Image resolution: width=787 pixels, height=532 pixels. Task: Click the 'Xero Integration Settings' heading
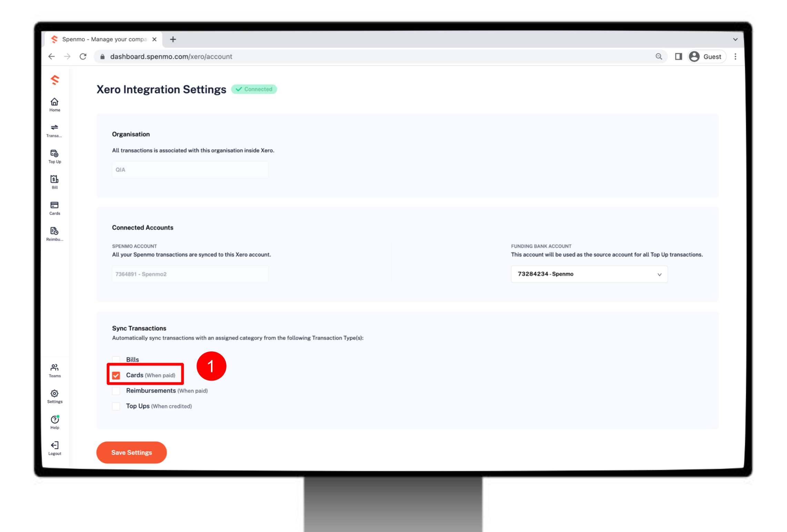click(x=161, y=90)
